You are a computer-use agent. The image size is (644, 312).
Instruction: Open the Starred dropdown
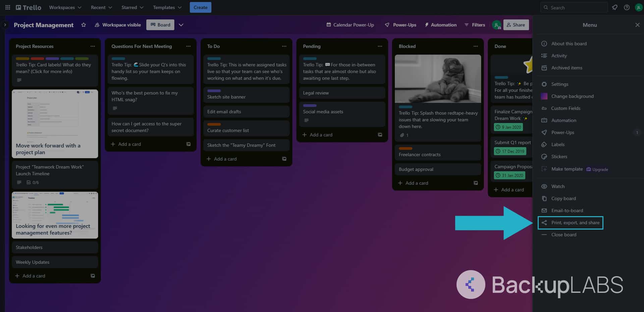click(x=132, y=7)
